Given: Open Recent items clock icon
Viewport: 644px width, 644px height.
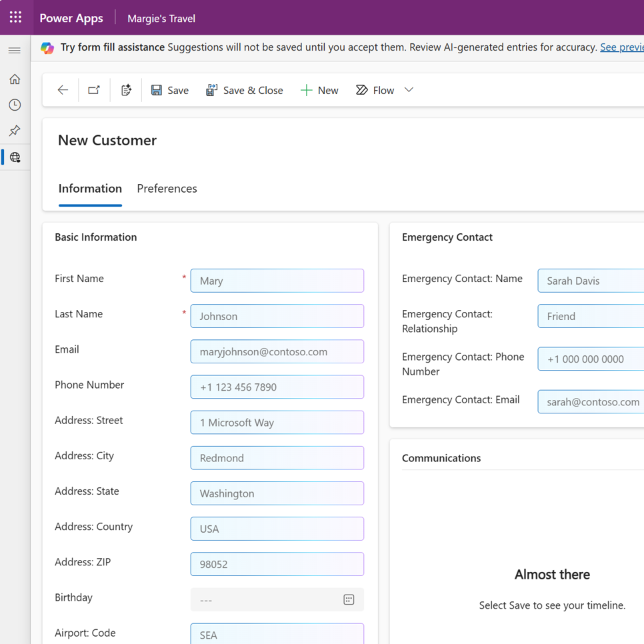Looking at the screenshot, I should pyautogui.click(x=15, y=105).
